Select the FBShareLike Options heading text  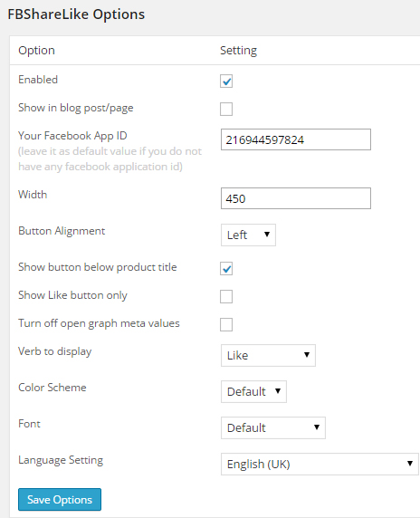[76, 14]
